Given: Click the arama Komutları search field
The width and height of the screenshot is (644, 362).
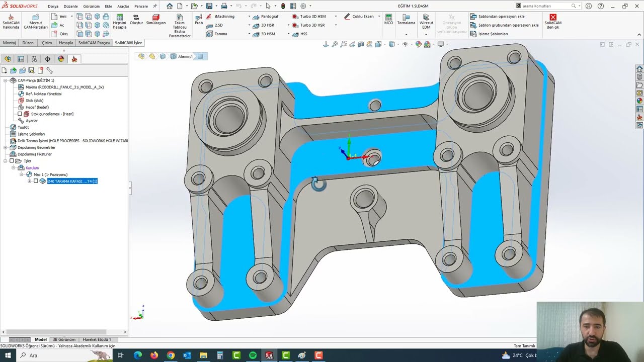Looking at the screenshot, I should point(546,6).
